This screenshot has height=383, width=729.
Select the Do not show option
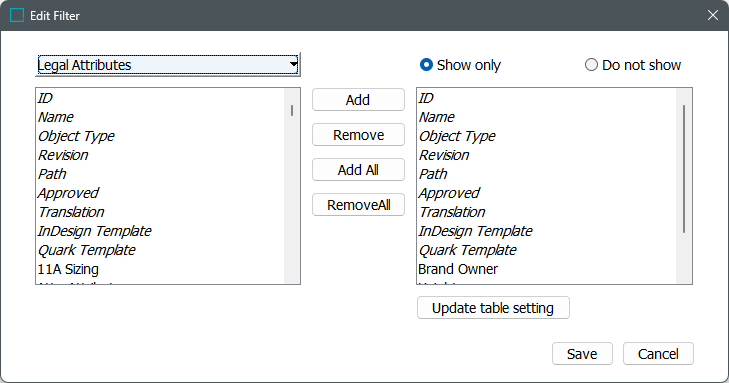(x=591, y=65)
